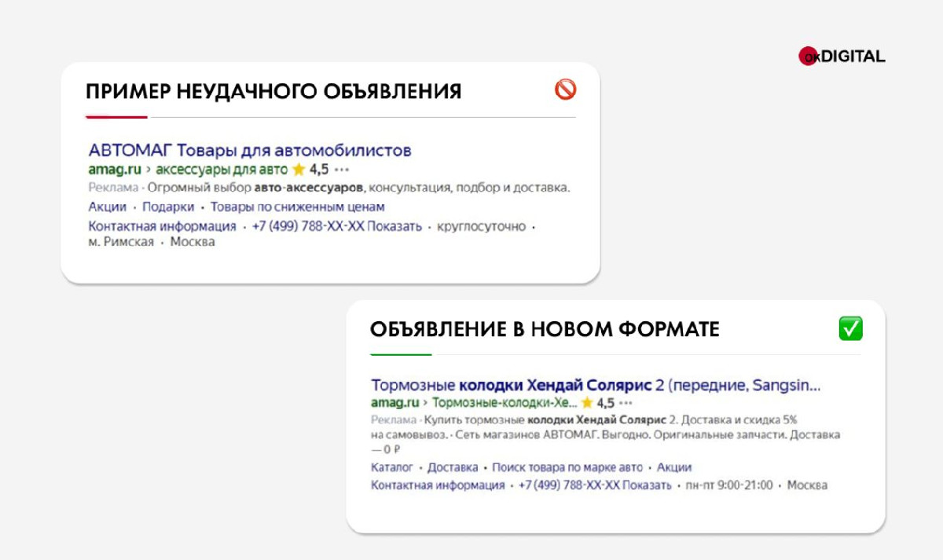Screen dimensions: 943x560
Task: Click Москва text in Тормозные колодки ad
Action: pyautogui.click(x=807, y=485)
